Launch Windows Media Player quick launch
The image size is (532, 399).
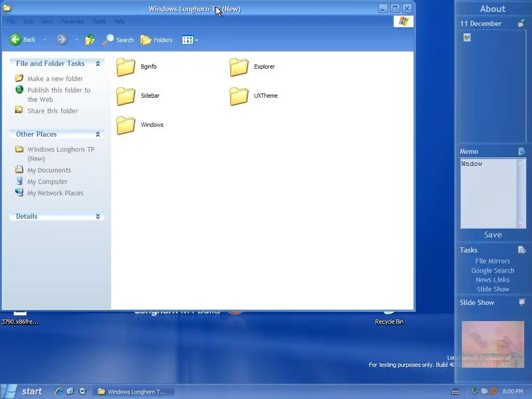[x=83, y=391]
